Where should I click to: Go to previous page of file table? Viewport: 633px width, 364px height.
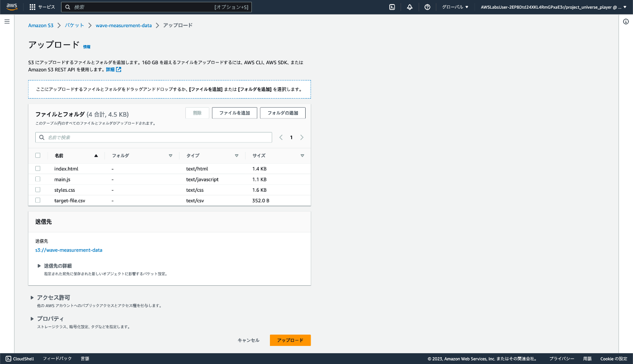click(281, 137)
